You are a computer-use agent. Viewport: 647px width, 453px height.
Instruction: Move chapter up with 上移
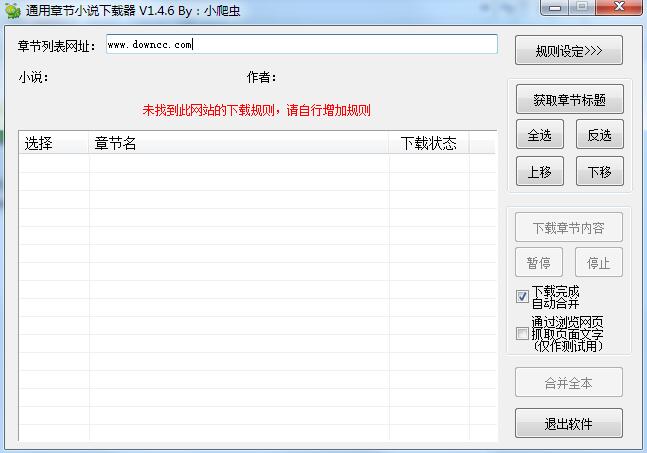click(x=540, y=171)
